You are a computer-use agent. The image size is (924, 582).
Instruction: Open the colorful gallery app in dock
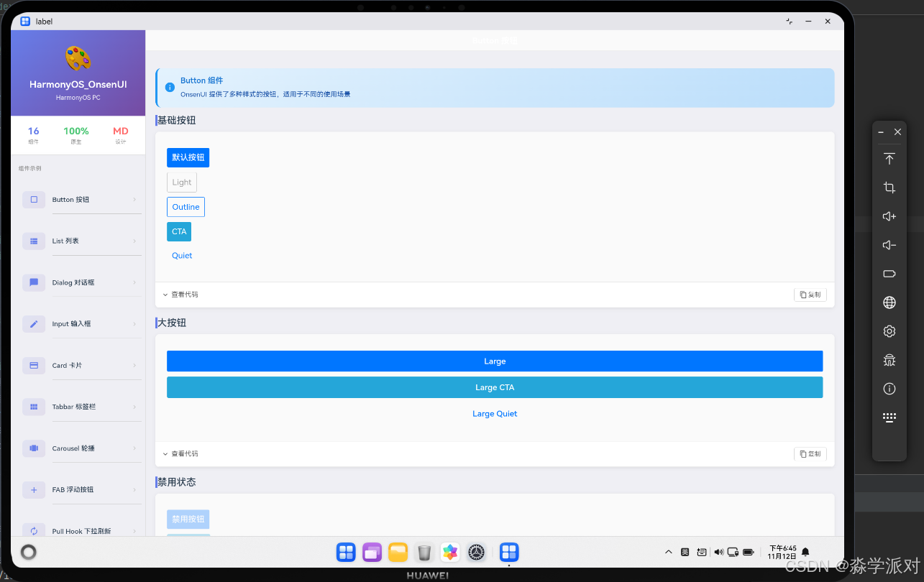450,552
